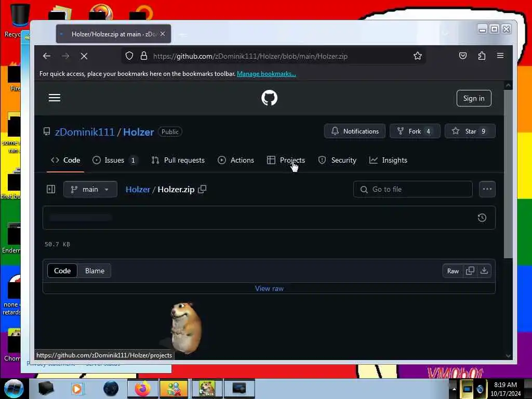This screenshot has height=399, width=532.
Task: Open the Insights tab
Action: point(388,160)
